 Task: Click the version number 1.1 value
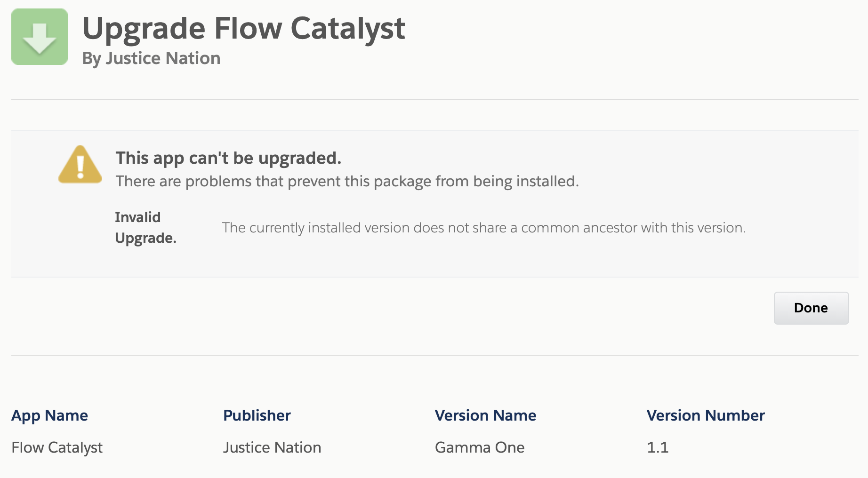pyautogui.click(x=657, y=447)
